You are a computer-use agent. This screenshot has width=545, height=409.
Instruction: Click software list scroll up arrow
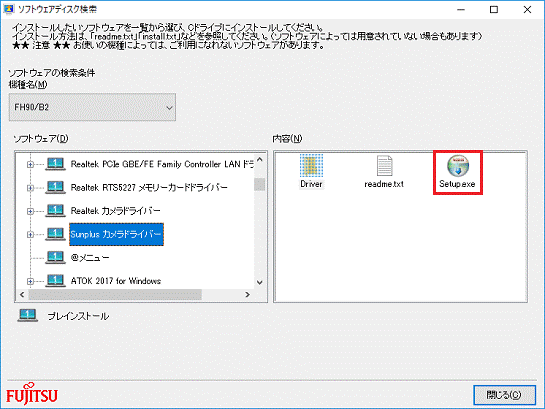[x=260, y=159]
